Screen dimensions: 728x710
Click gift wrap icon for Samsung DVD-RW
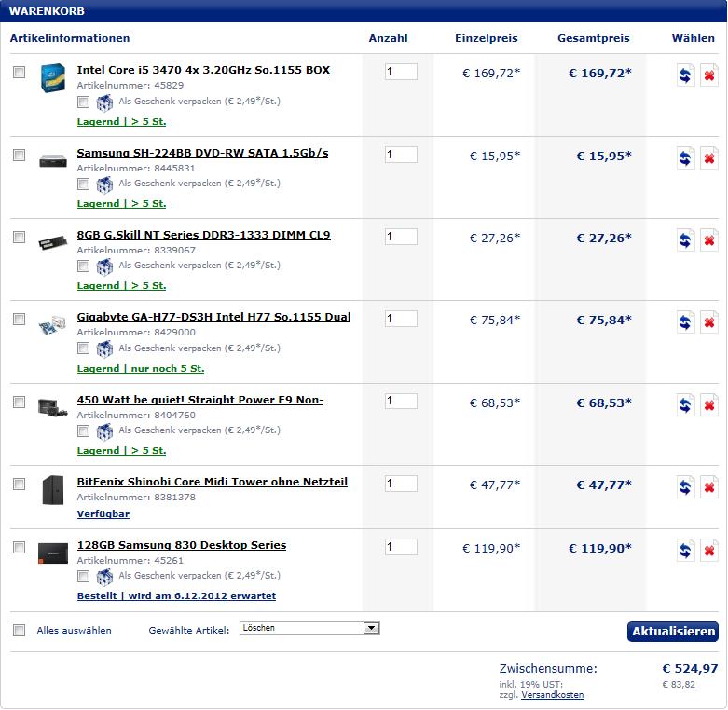click(x=104, y=184)
